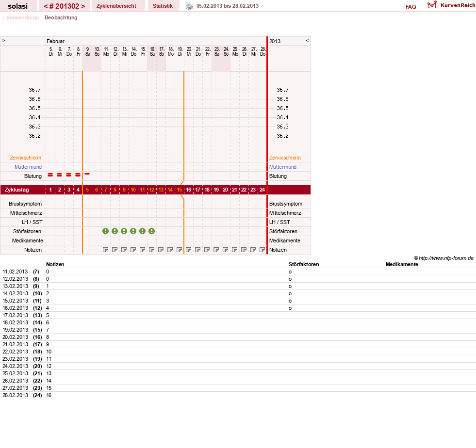Open the Zyklenübersicht tab

(116, 6)
